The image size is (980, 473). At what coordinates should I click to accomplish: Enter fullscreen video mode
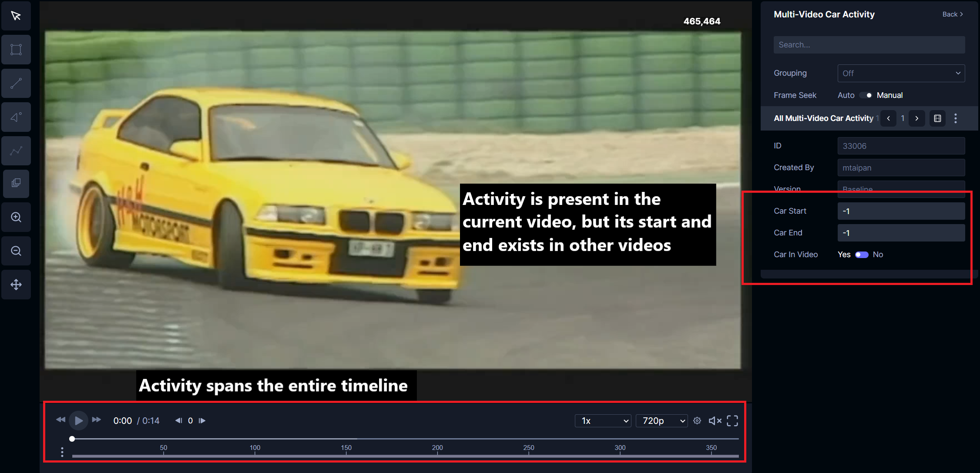[x=732, y=421]
